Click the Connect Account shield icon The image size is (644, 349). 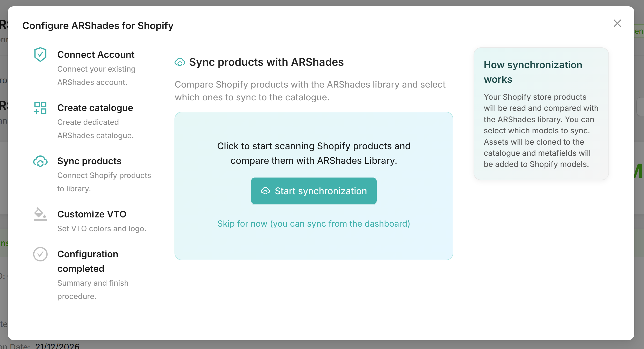pyautogui.click(x=40, y=54)
